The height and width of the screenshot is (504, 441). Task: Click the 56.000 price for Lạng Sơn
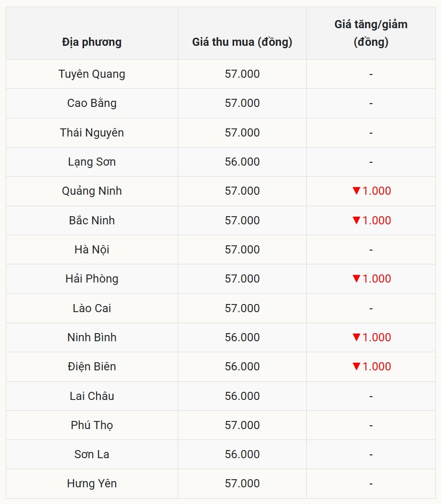click(x=242, y=162)
